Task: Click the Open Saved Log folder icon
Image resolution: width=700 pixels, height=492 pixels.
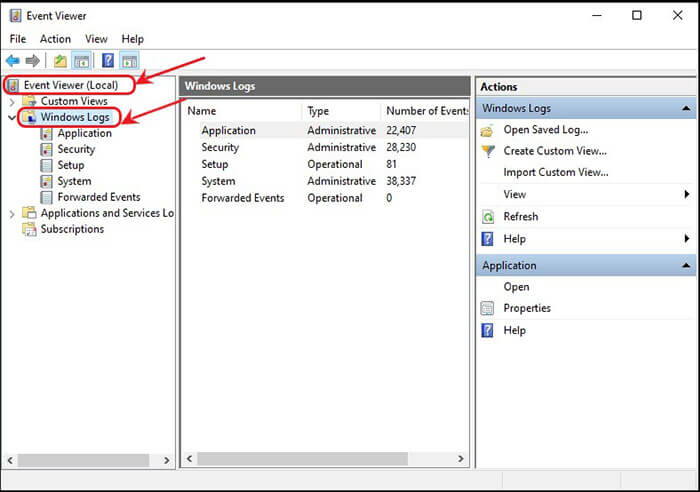Action: [x=488, y=130]
